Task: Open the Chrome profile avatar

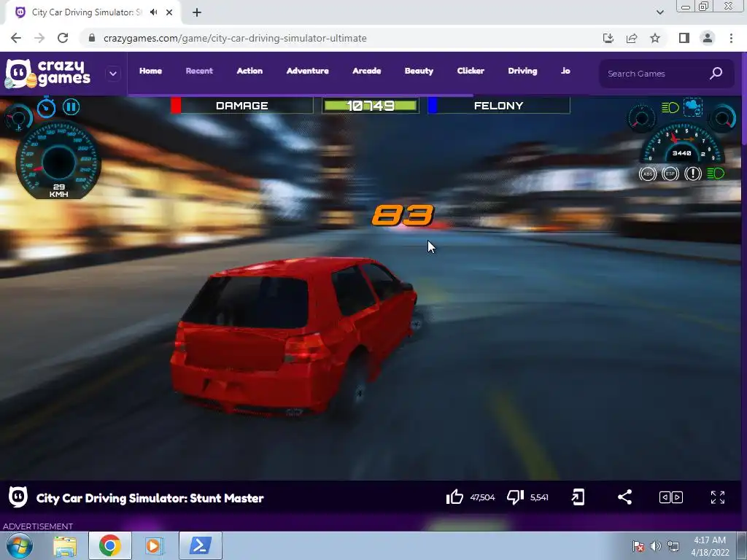Action: [x=708, y=38]
